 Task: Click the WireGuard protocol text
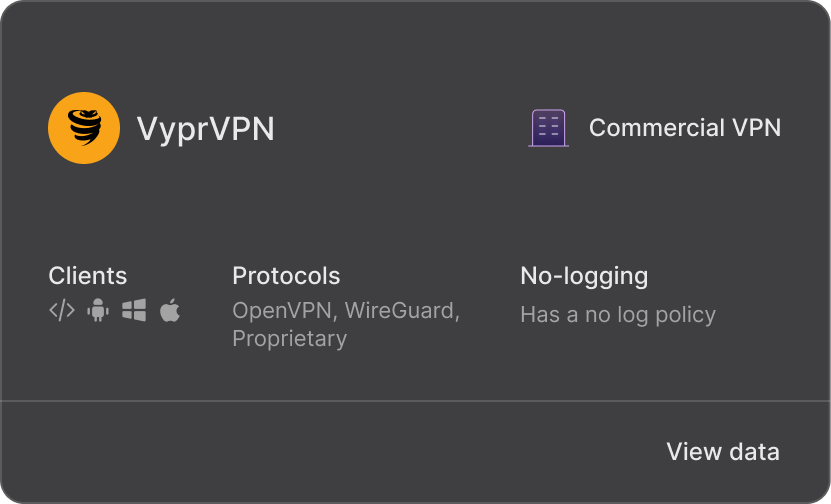[x=402, y=311]
